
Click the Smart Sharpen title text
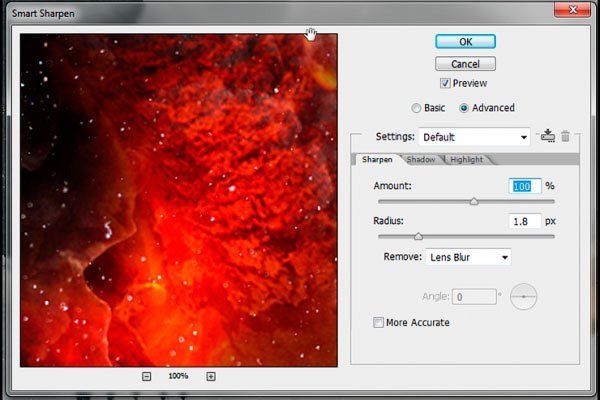(x=43, y=13)
